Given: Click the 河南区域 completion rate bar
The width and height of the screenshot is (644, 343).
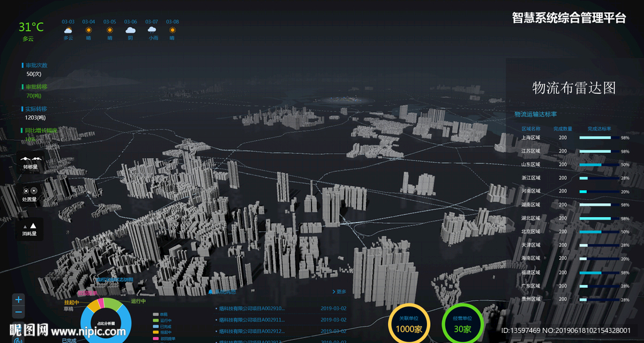Looking at the screenshot, I should [x=599, y=192].
